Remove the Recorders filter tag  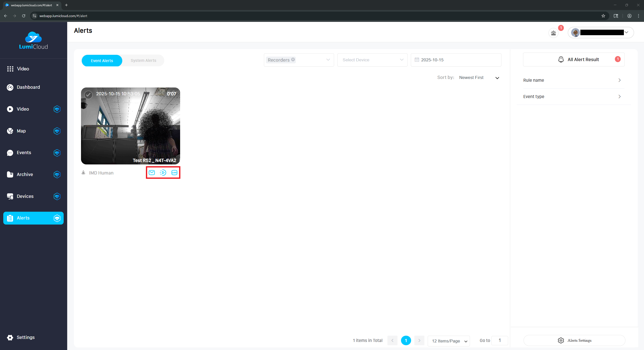coord(293,60)
